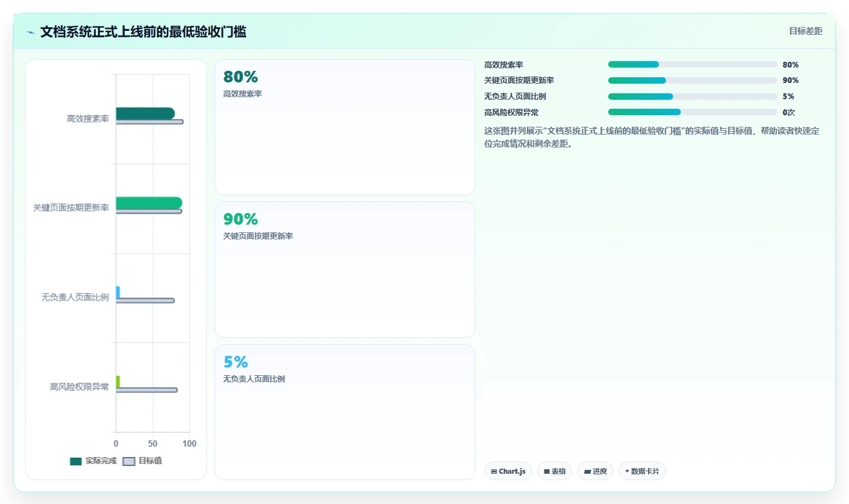This screenshot has width=849, height=504.
Task: Click the 5% value in progress list
Action: [x=788, y=97]
